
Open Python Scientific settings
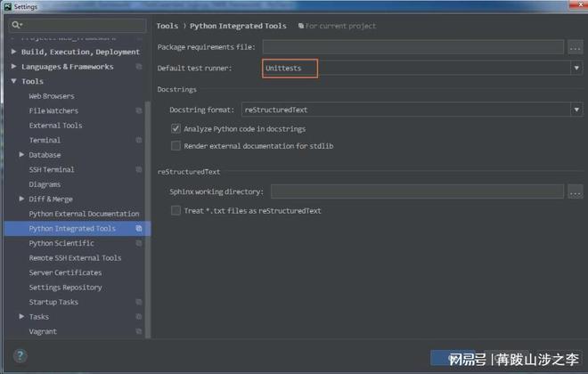pyautogui.click(x=61, y=243)
